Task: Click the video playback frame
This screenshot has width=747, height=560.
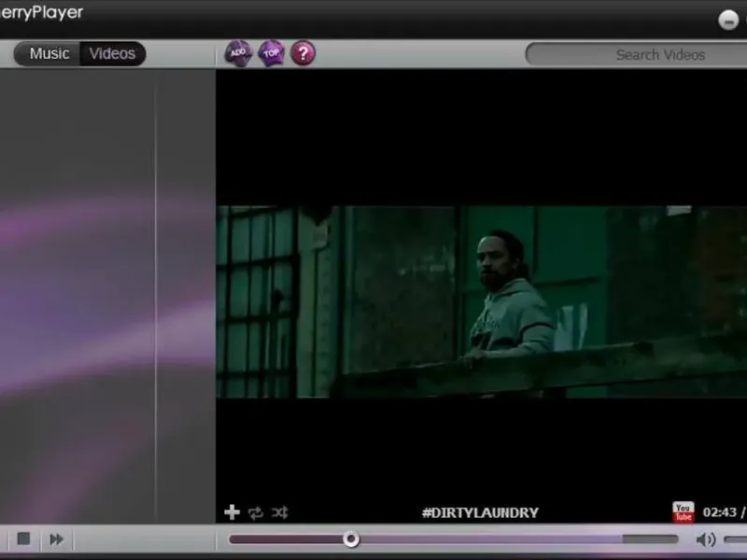Action: (481, 301)
